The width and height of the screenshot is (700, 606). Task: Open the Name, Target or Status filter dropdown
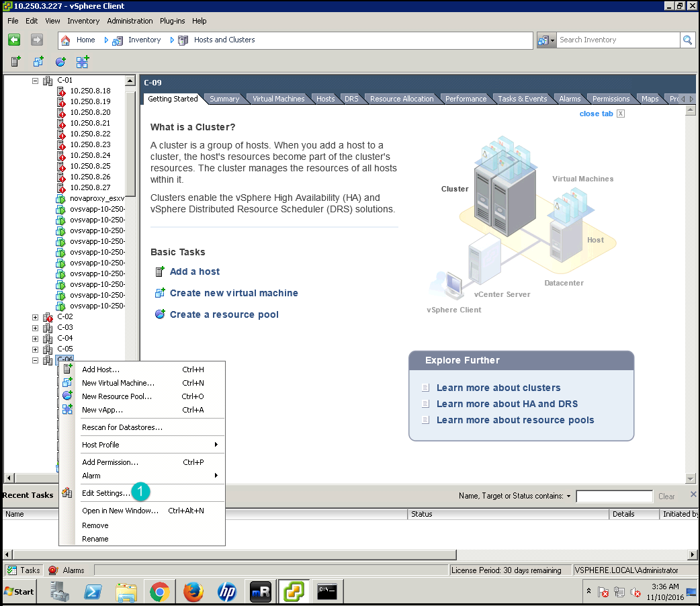click(568, 496)
